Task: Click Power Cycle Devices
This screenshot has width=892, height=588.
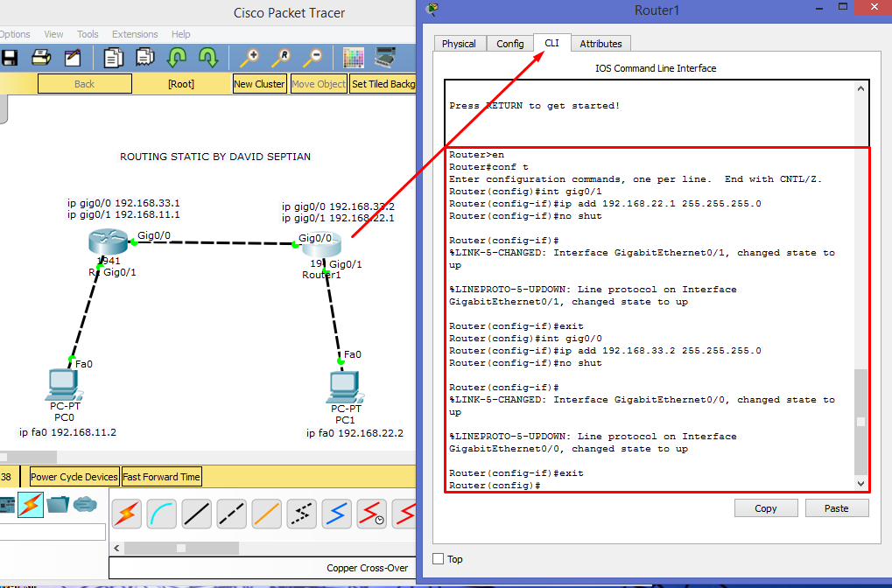Action: tap(73, 476)
